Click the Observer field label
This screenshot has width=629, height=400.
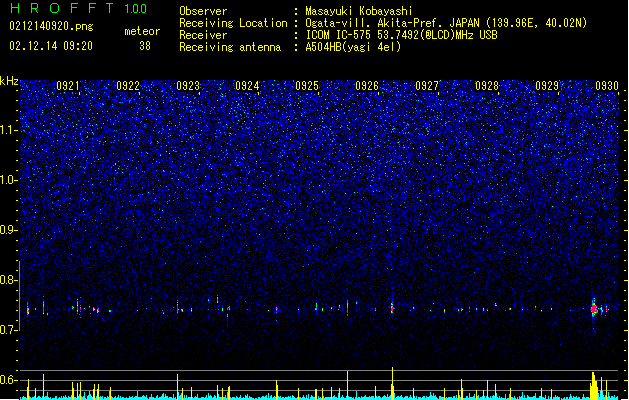[203, 11]
